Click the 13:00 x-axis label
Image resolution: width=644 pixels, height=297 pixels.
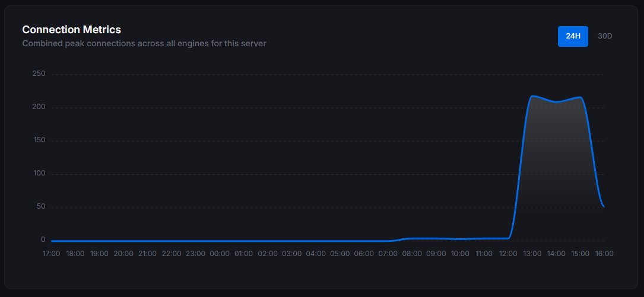point(532,254)
